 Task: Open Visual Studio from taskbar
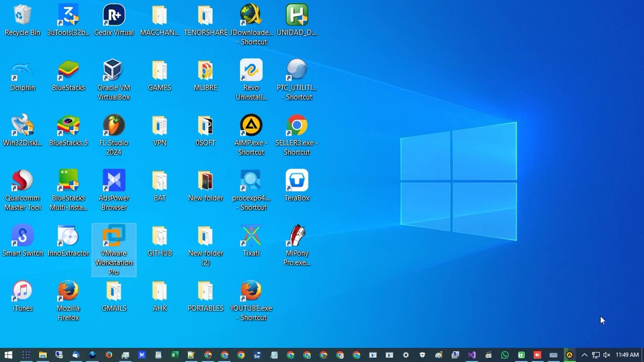click(x=471, y=355)
